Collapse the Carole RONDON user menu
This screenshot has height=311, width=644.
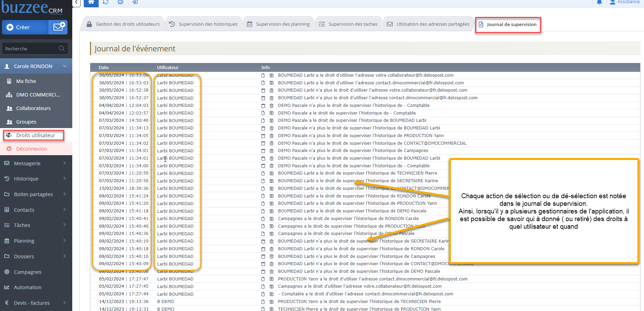(65, 66)
